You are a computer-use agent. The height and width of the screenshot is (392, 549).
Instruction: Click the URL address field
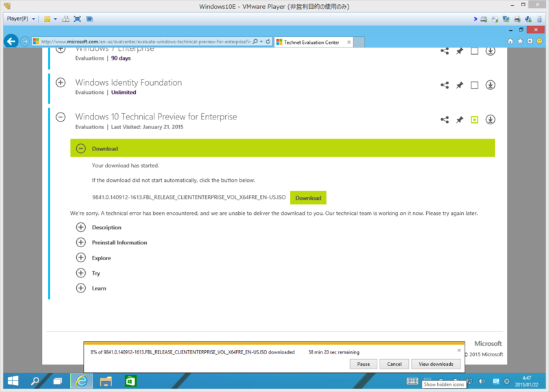[145, 42]
